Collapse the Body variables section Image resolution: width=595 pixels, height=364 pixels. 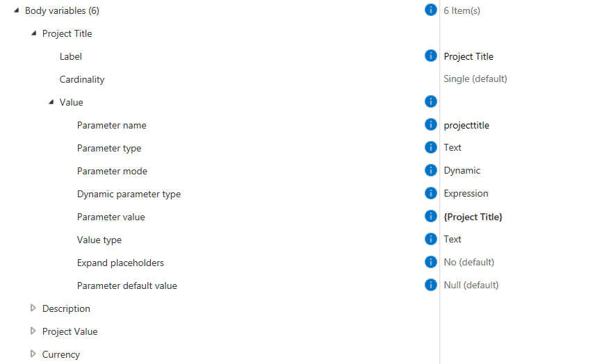[x=17, y=10]
